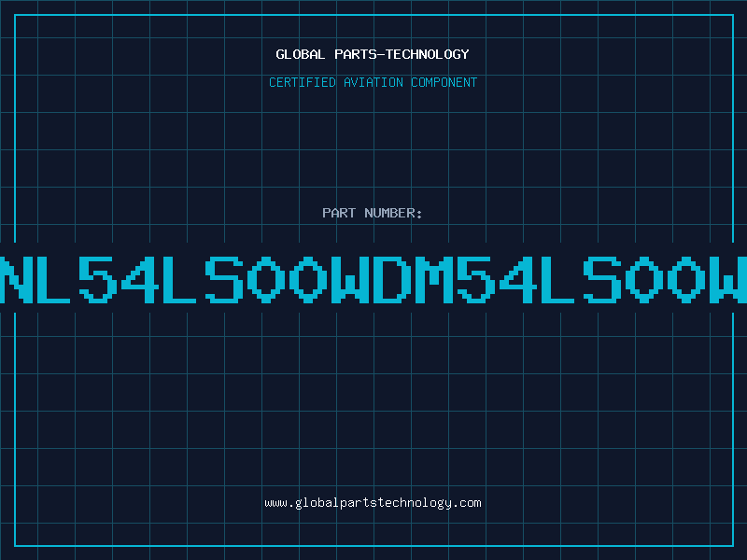
Task: Click the CERTIFIED AVIATION COMPONENT subtitle
Action: point(373,82)
